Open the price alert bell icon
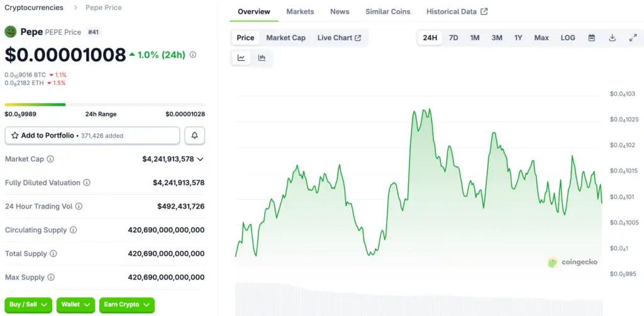This screenshot has height=316, width=644. [195, 136]
